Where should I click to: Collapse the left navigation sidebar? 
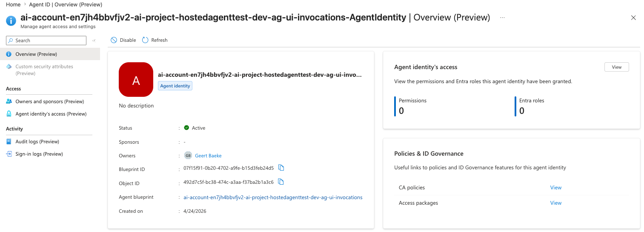tap(94, 41)
